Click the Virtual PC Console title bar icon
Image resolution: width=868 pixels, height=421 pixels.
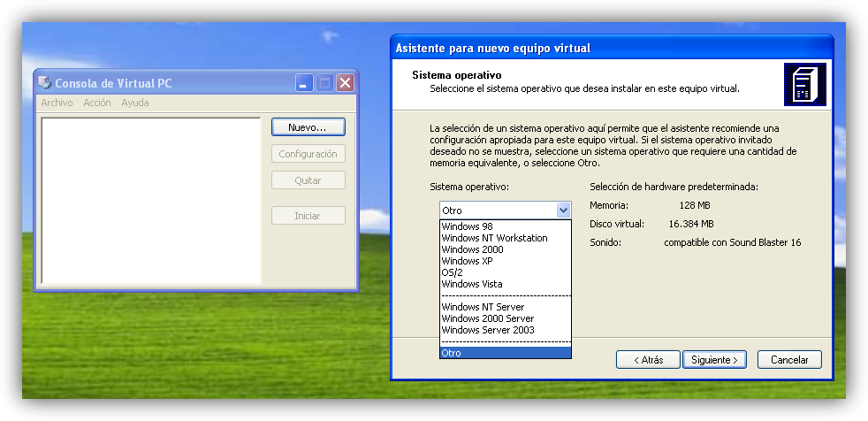[x=44, y=83]
